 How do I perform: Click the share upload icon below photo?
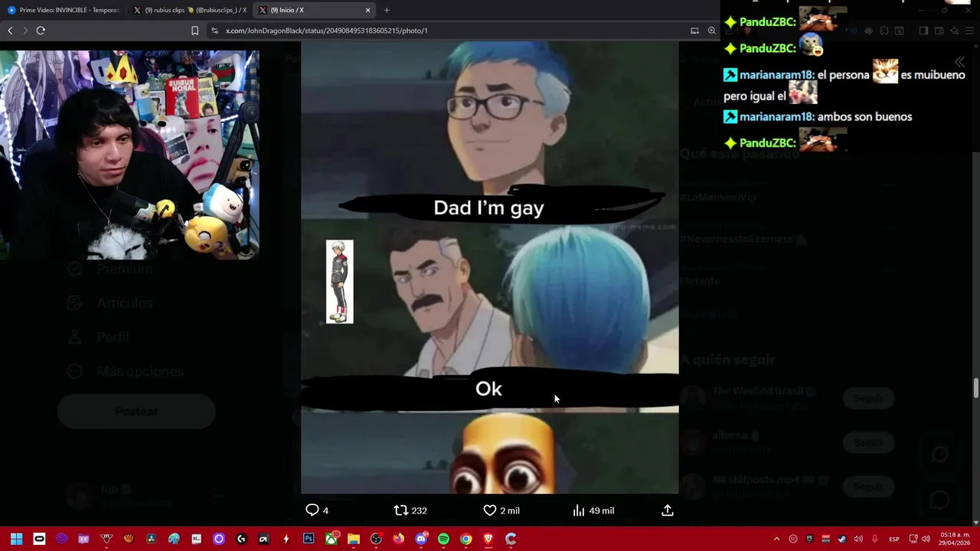668,510
